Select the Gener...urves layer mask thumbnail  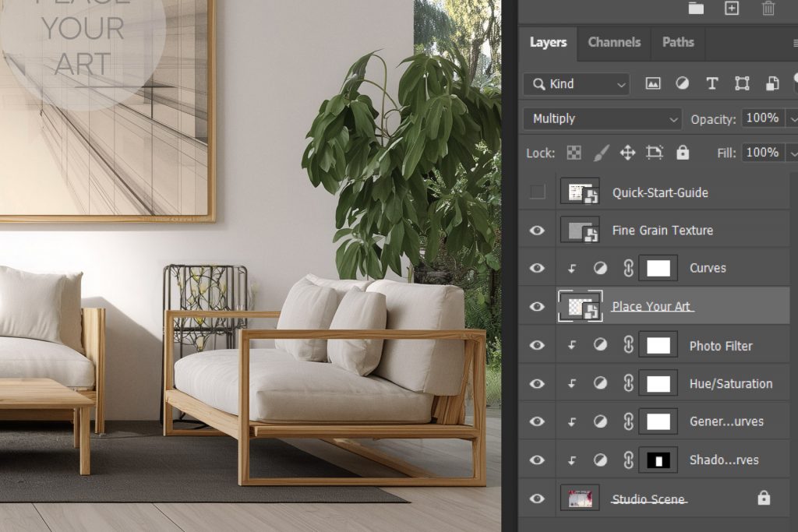click(658, 421)
